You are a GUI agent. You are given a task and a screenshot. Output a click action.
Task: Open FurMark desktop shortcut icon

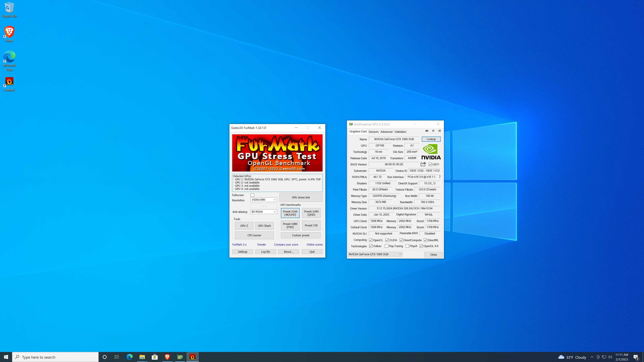tap(9, 84)
